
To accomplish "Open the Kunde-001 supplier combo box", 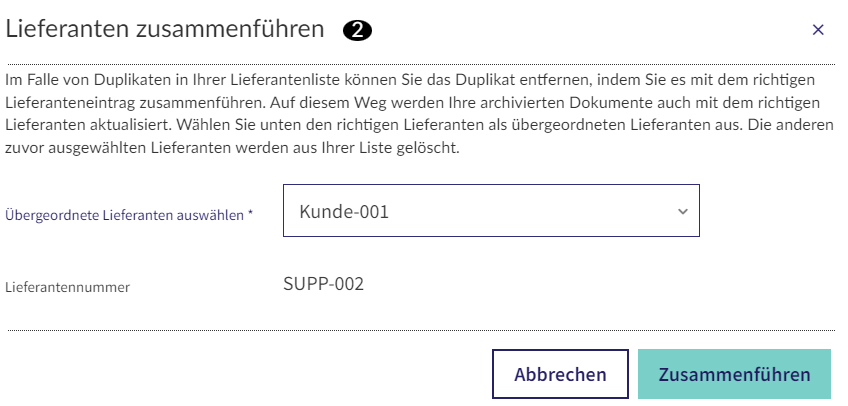I will click(x=491, y=210).
